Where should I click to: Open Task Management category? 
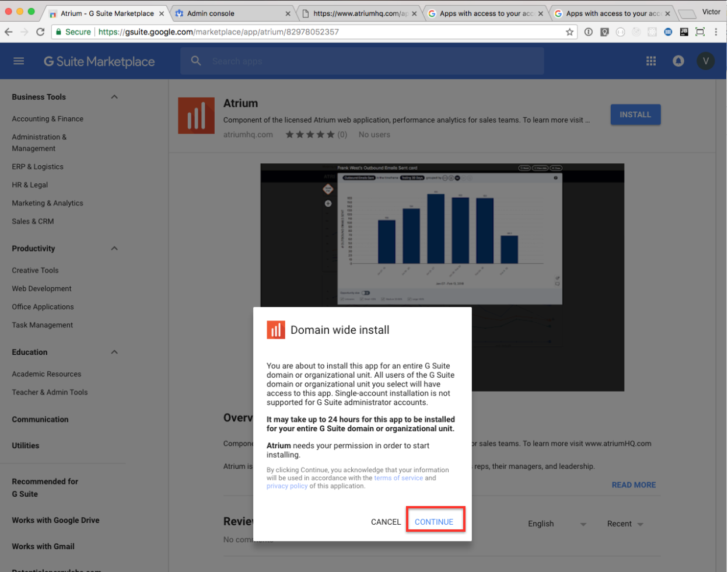click(42, 325)
